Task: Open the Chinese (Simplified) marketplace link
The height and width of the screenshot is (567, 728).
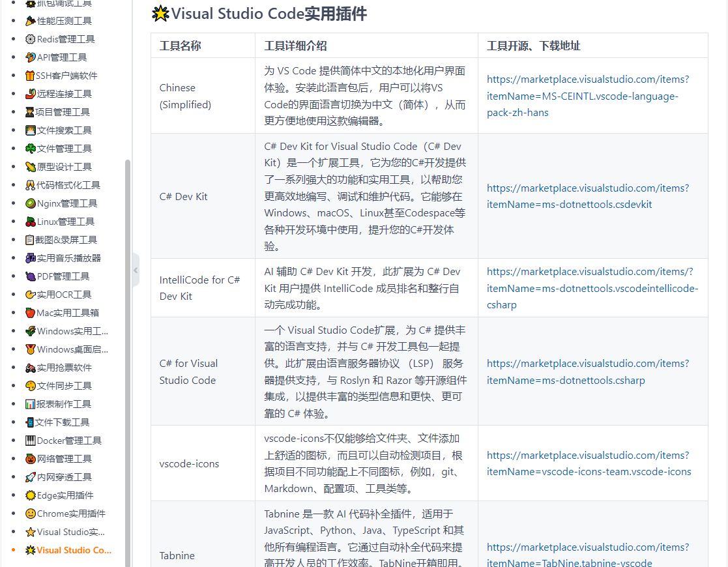Action: click(x=587, y=95)
